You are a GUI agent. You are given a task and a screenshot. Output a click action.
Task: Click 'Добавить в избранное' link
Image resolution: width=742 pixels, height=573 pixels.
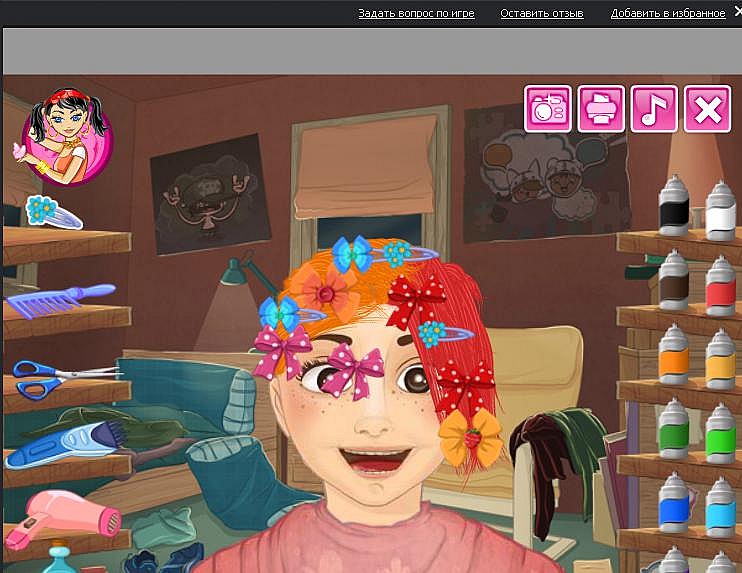pos(668,13)
